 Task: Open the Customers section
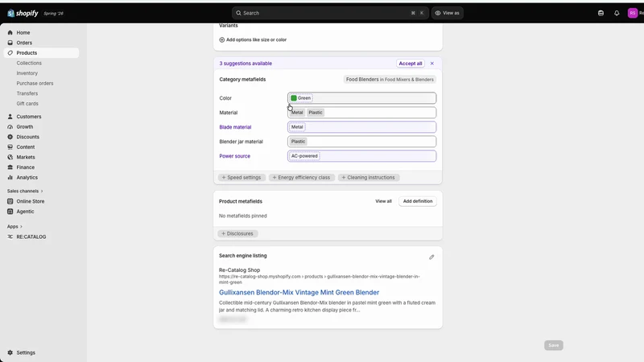point(29,117)
